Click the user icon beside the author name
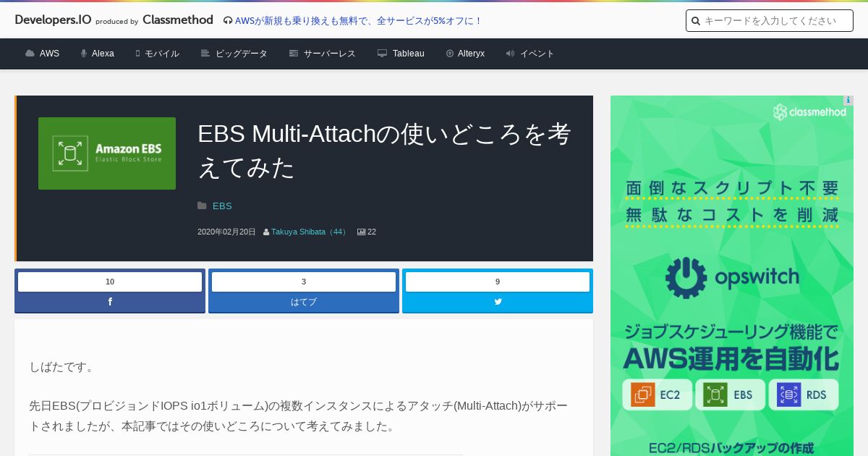This screenshot has height=456, width=868. point(266,232)
